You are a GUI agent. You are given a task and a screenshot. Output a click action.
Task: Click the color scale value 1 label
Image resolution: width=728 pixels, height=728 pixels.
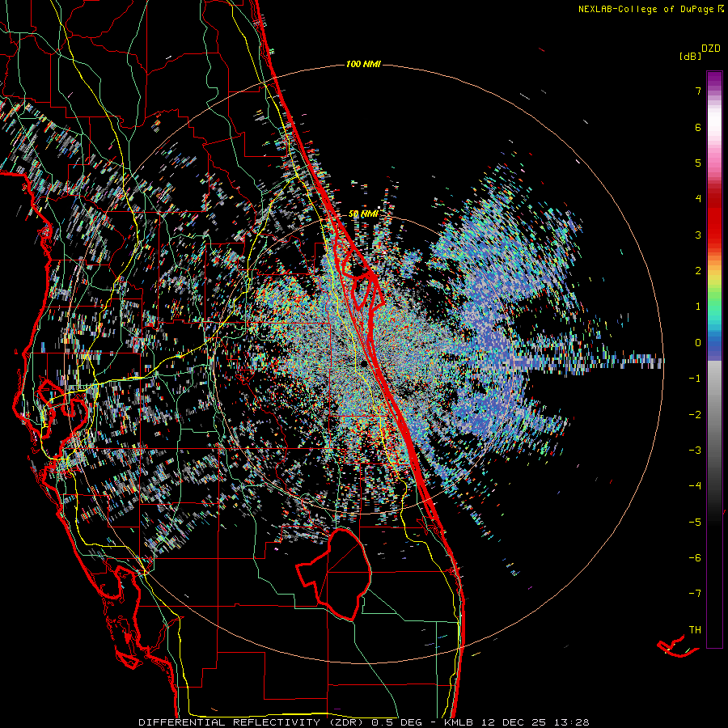(x=698, y=307)
